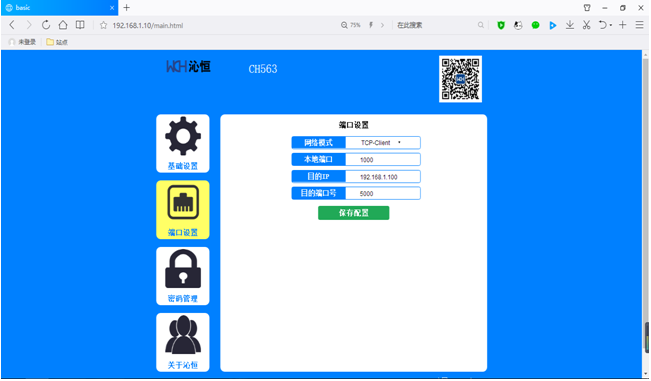
Task: Open the reading mode book icon
Action: [80, 25]
